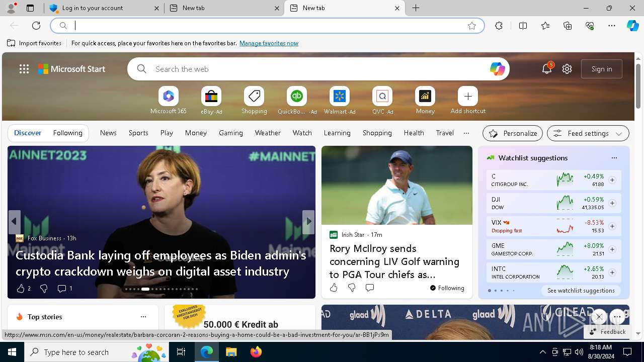Screen dimensions: 644x362
Task: Expand the Feed settings dropdown
Action: pos(588,133)
